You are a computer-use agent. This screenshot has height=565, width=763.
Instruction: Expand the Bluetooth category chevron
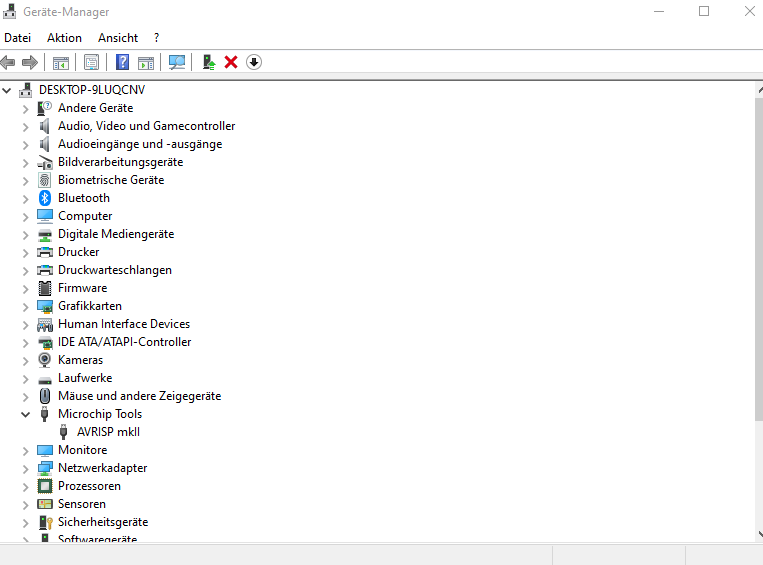(25, 199)
